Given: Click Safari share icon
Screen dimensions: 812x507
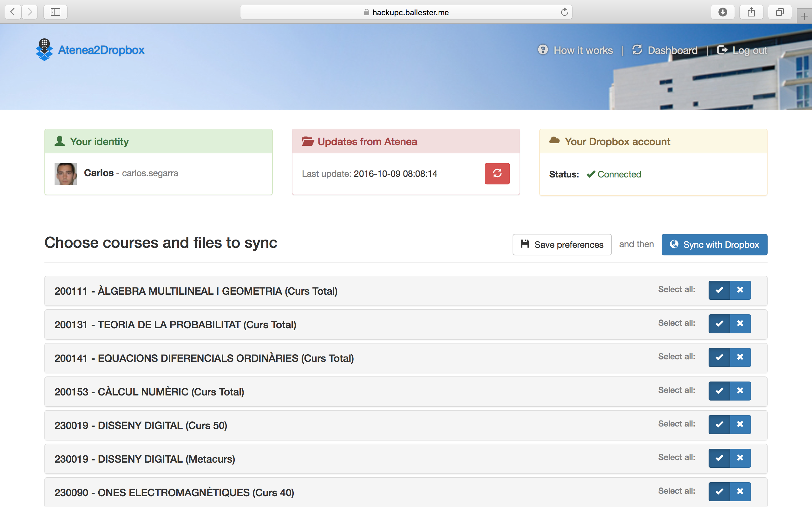Looking at the screenshot, I should click(x=751, y=12).
